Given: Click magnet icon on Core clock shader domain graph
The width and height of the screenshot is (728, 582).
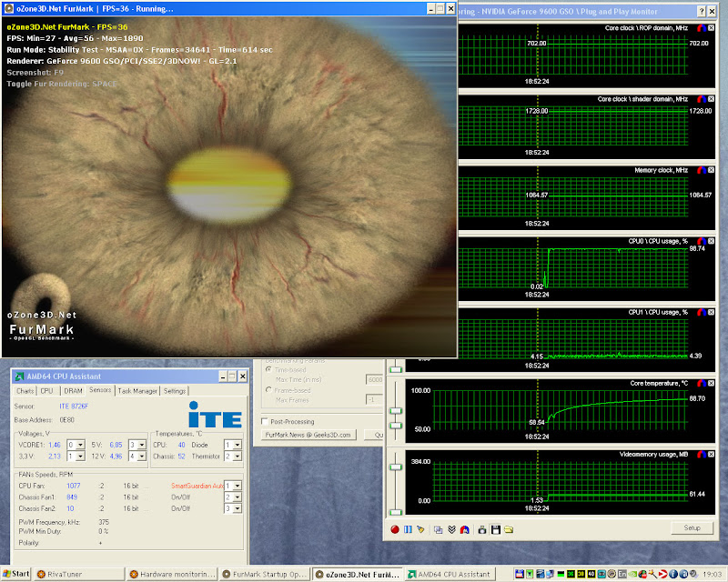Looking at the screenshot, I should click(x=702, y=99).
